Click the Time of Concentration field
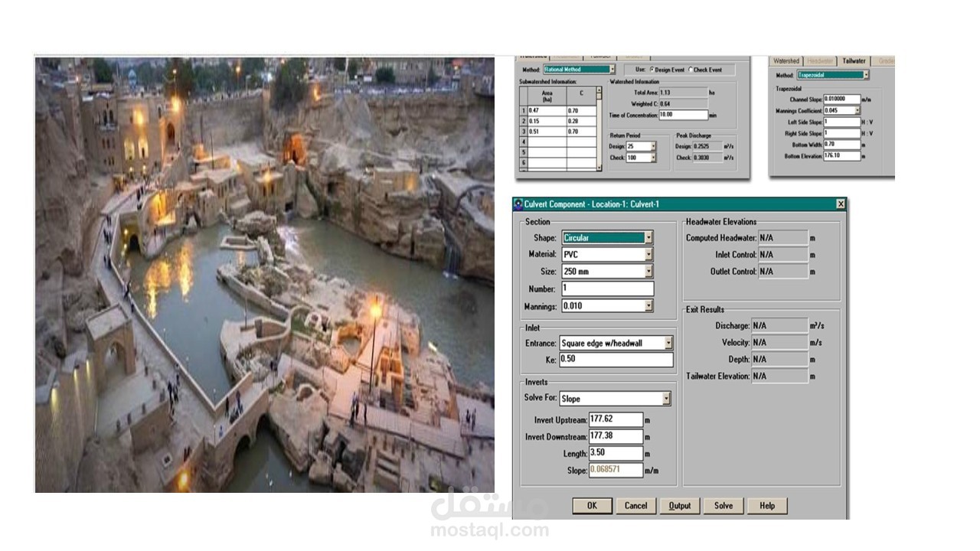The image size is (980, 551). (682, 115)
